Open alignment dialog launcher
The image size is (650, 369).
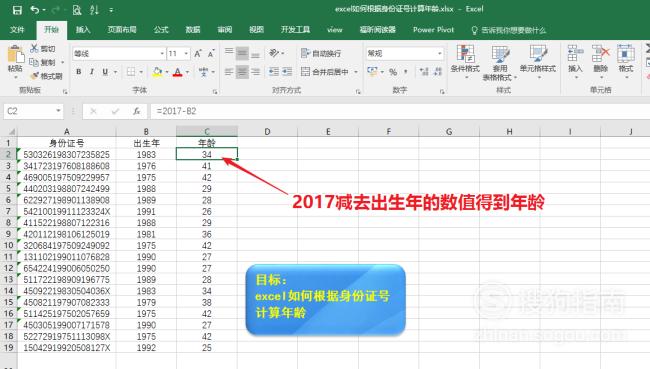pos(358,91)
